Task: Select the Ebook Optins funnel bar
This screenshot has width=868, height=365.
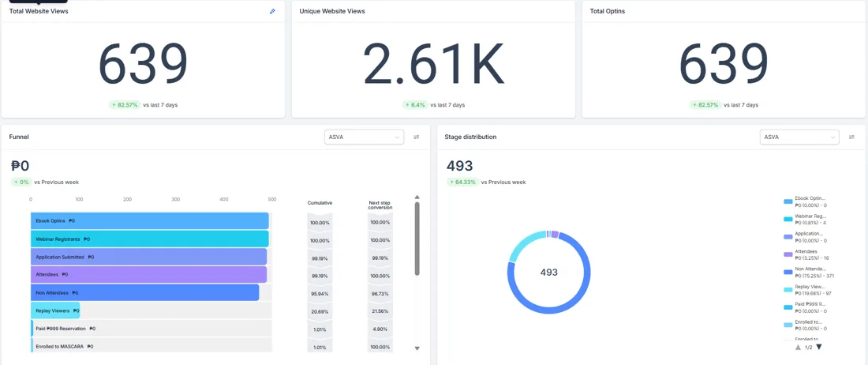Action: (149, 220)
